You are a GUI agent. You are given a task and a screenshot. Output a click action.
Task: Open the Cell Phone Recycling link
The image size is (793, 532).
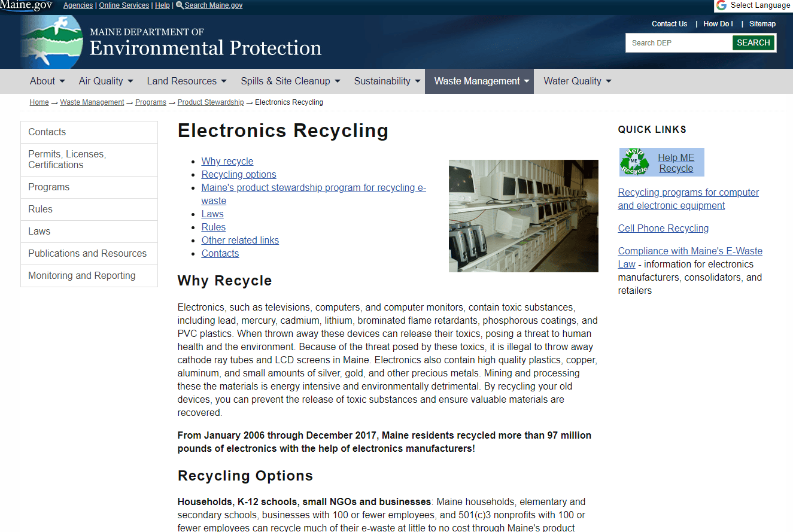[663, 229]
